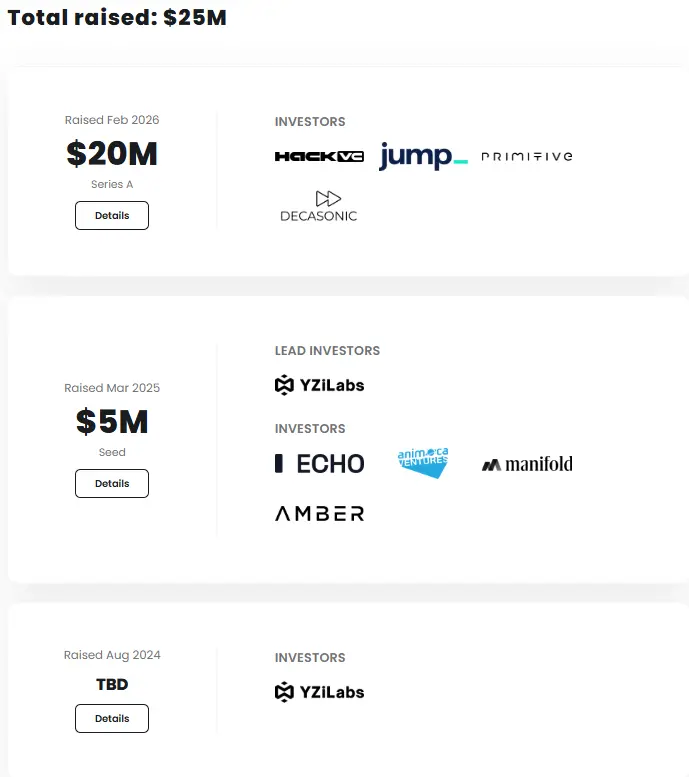
Task: Open Details for the $20M Series A
Action: pyautogui.click(x=112, y=215)
